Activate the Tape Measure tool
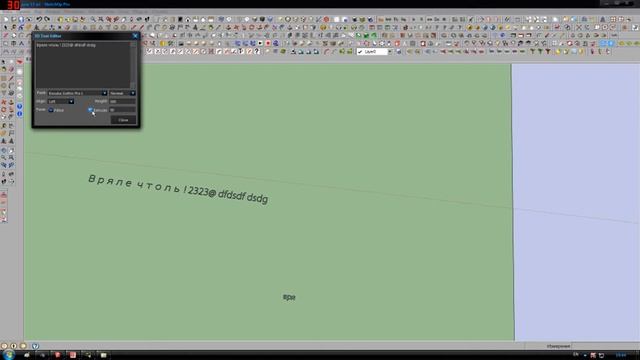Screen dimensions: 640x360 (4, 126)
